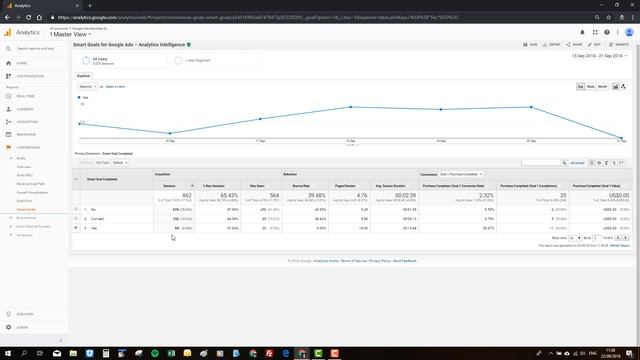Switch to the motion chart icon

point(623,87)
